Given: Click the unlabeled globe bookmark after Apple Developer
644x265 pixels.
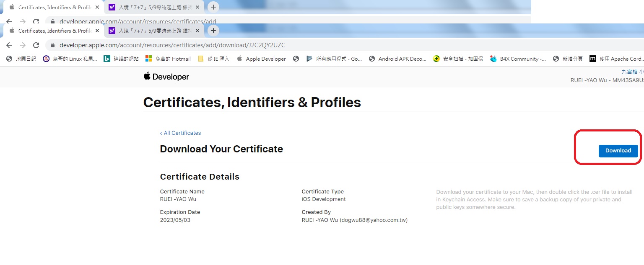Looking at the screenshot, I should 296,59.
